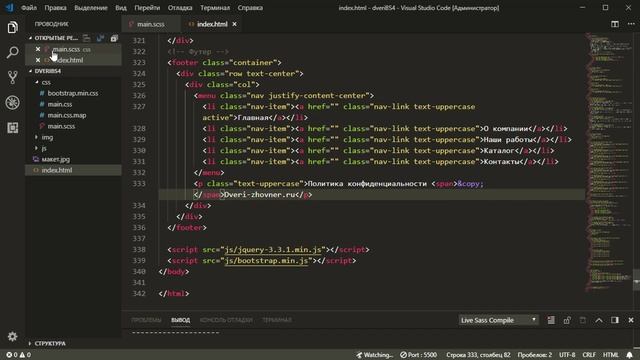Open main.css.map in the file tree
640x360 pixels.
(x=67, y=115)
